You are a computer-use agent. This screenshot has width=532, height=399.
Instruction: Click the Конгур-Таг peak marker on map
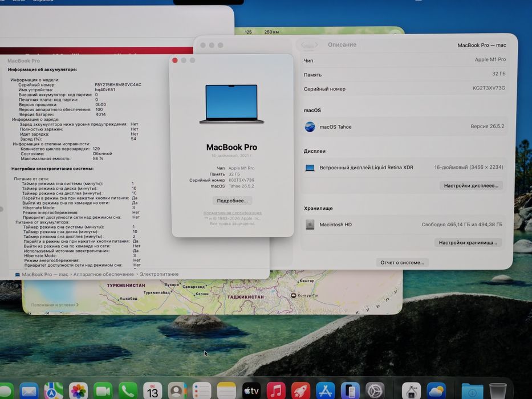294,295
